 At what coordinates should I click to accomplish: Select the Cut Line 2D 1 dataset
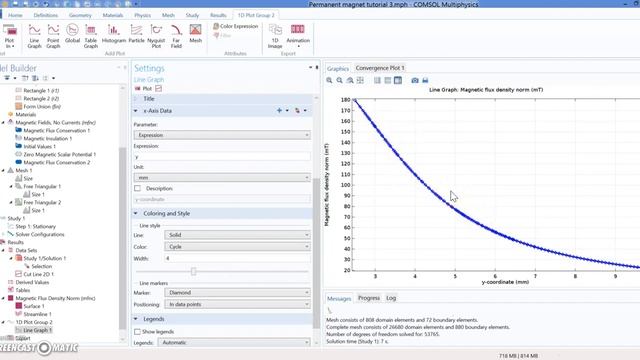[x=38, y=274]
